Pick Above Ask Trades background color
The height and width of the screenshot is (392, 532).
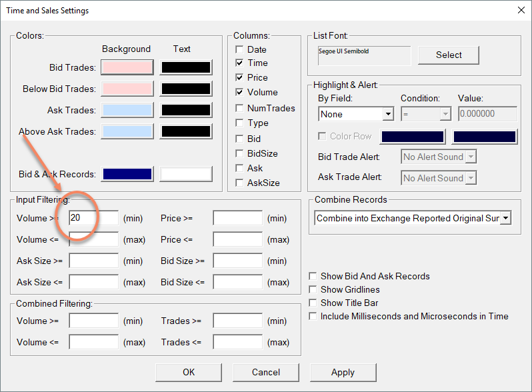pyautogui.click(x=127, y=131)
